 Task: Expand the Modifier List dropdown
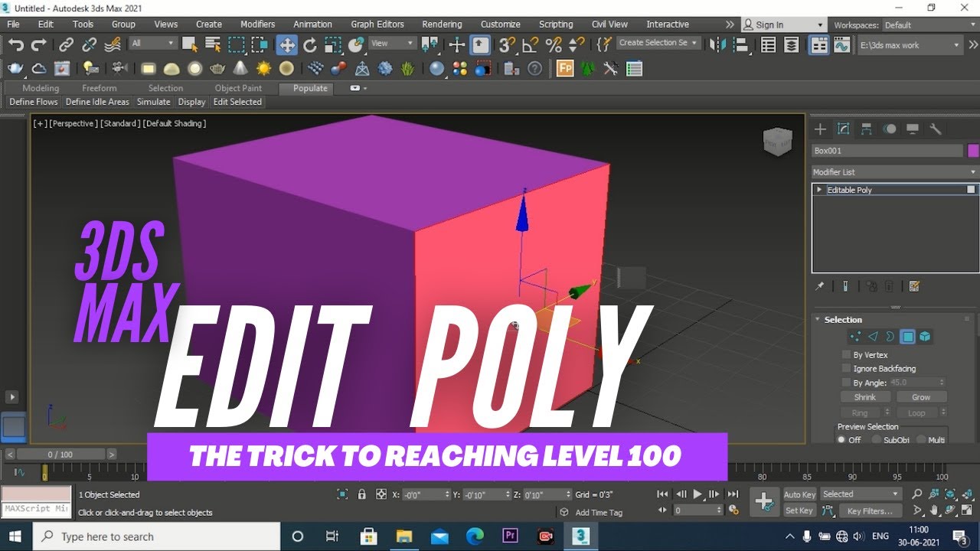point(894,172)
